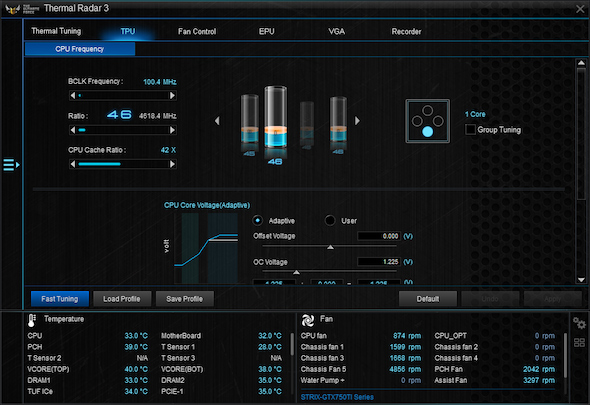The height and width of the screenshot is (405, 590).
Task: Increase BCLK Frequency with right arrow
Action: click(x=172, y=96)
